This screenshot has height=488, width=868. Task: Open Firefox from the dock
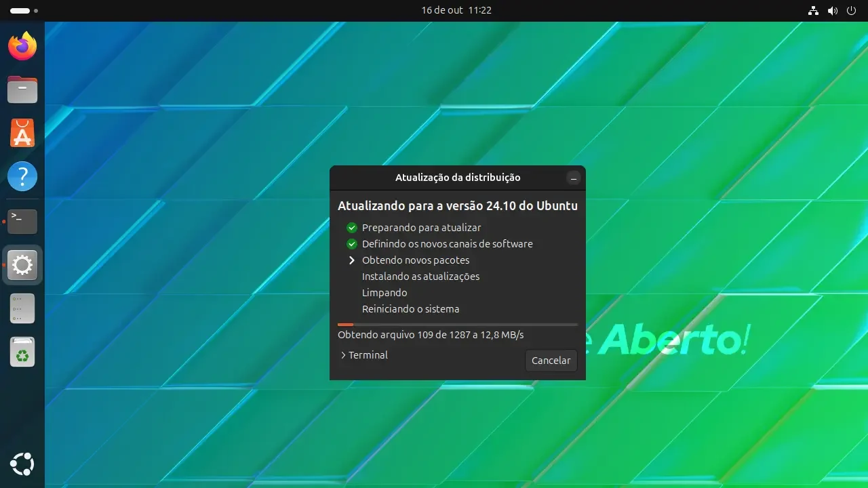22,46
